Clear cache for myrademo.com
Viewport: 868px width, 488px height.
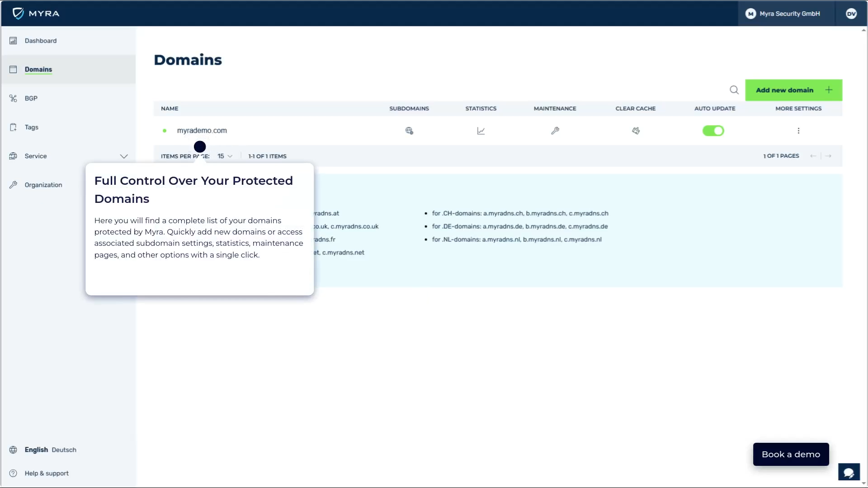click(636, 131)
